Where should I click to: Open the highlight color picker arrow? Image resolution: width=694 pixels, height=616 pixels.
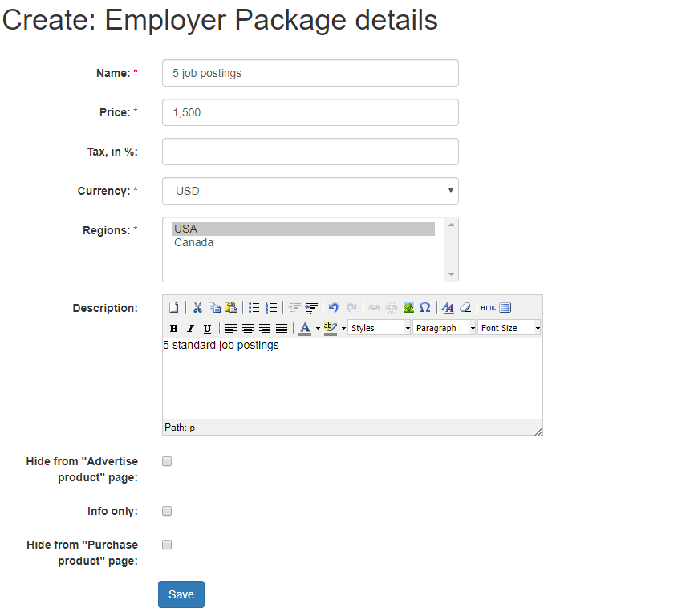tap(343, 328)
